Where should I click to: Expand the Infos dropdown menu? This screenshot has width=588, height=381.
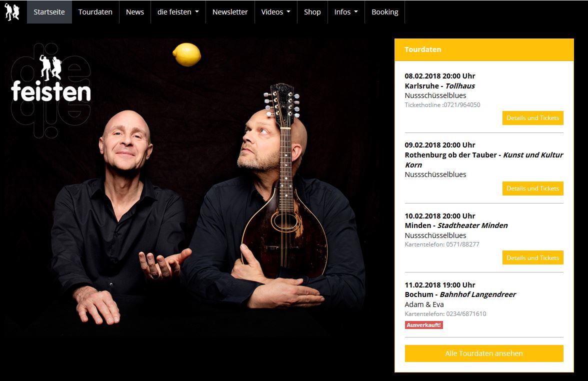coord(346,12)
